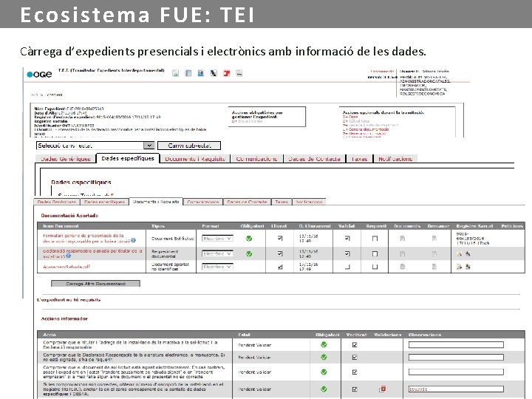Open the Selecció canvi estat dropdown

pos(95,146)
